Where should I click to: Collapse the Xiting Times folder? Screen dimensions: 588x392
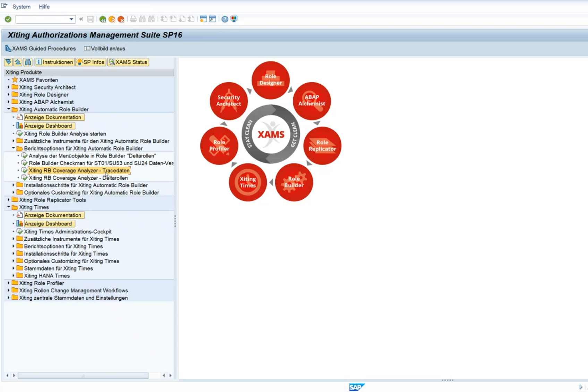tap(9, 207)
